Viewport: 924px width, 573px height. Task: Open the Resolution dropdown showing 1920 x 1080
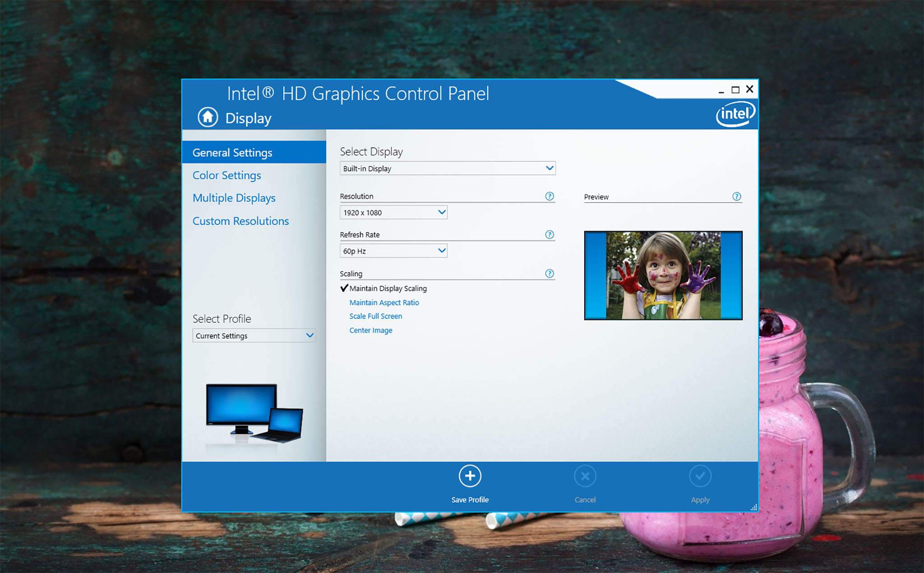click(393, 212)
